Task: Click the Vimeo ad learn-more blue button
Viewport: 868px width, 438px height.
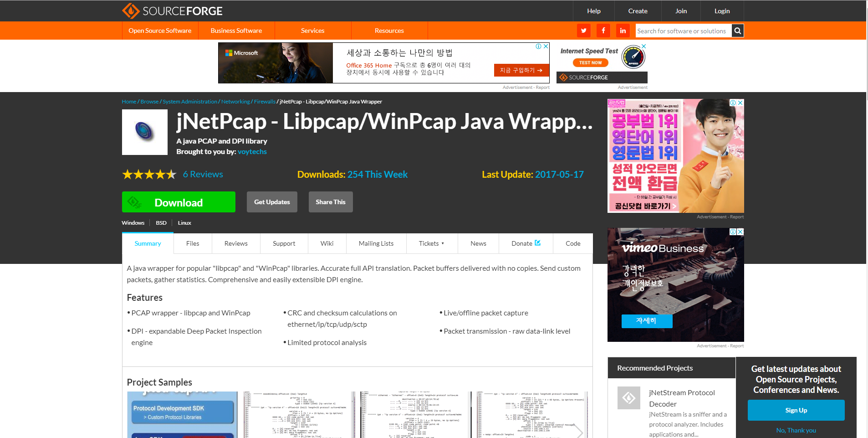Action: click(646, 321)
